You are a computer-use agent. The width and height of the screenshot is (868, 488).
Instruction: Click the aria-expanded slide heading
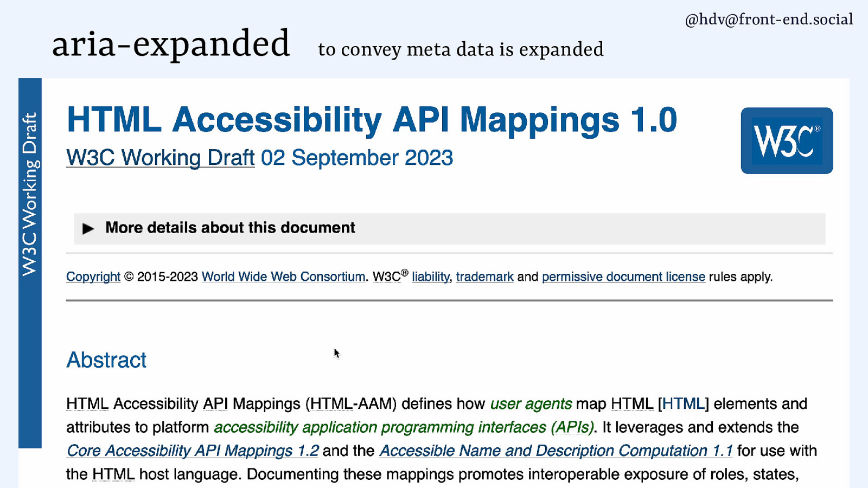point(171,44)
